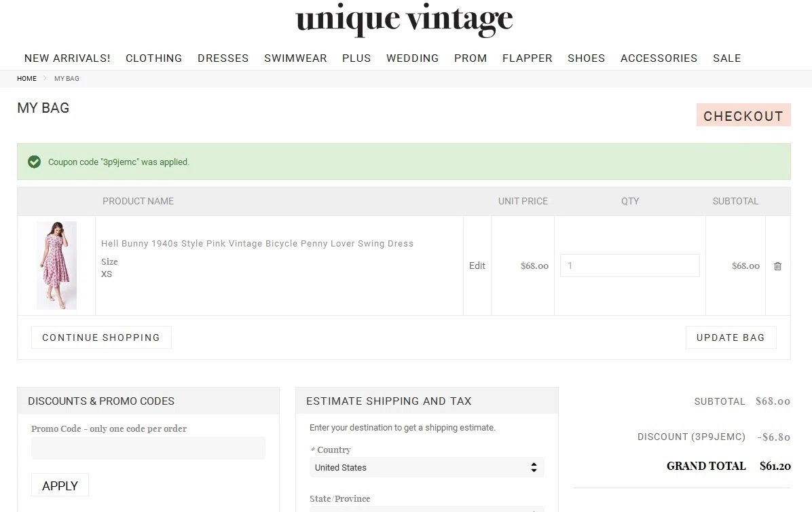Viewport: 812px width, 512px height.
Task: Click the $68.00 unit price cell
Action: click(x=534, y=266)
